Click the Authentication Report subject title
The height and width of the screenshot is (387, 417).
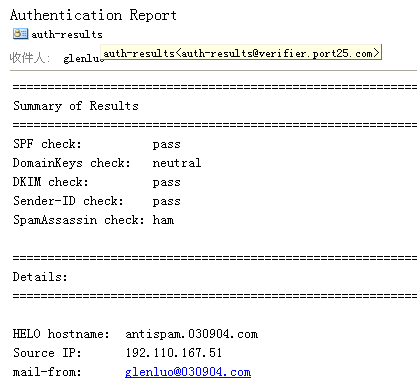tap(93, 15)
